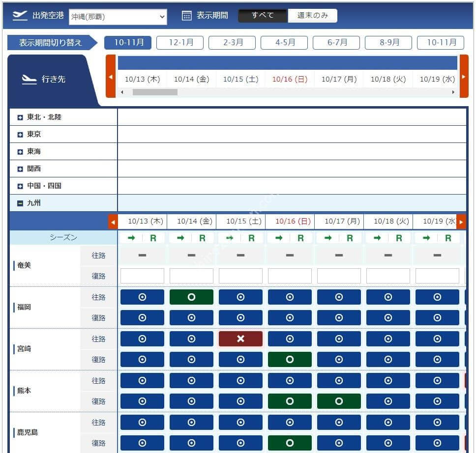This screenshot has width=476, height=453.
Task: Select 熊本 往路 on 10/13
Action: pos(143,380)
